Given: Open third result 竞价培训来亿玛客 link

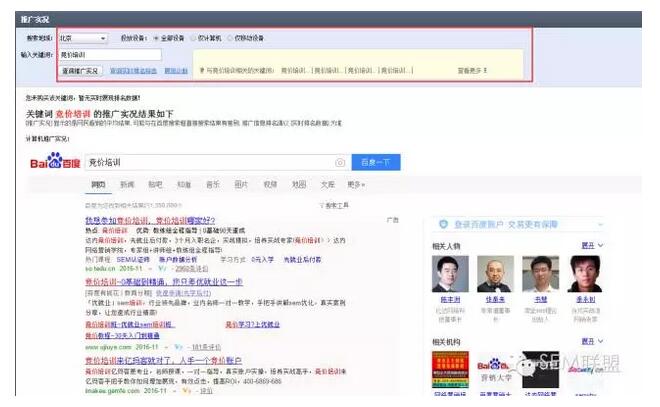Looking at the screenshot, I should [163, 361].
